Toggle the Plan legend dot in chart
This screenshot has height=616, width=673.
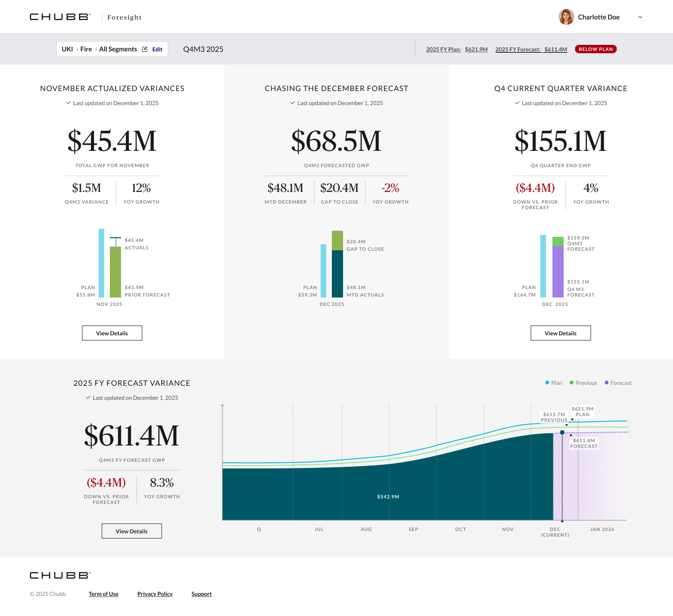547,382
